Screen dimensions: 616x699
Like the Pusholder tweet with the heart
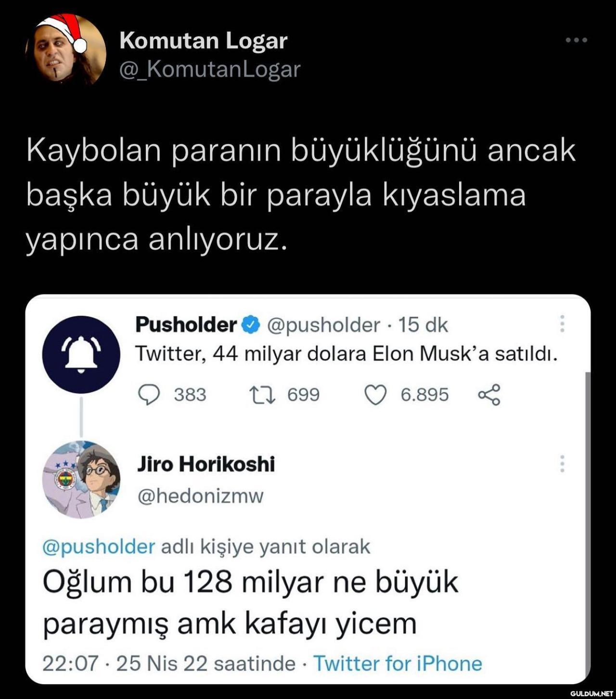point(375,395)
